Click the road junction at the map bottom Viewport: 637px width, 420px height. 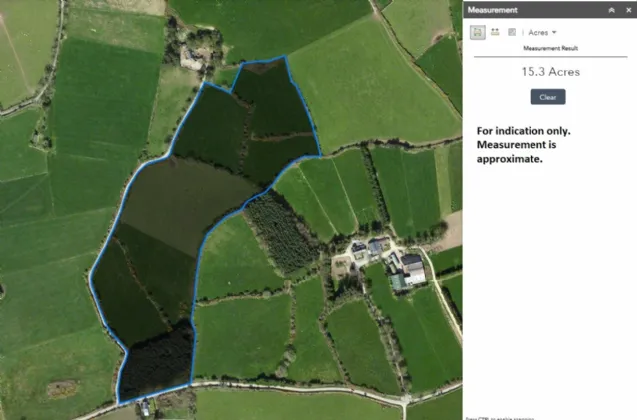404,400
